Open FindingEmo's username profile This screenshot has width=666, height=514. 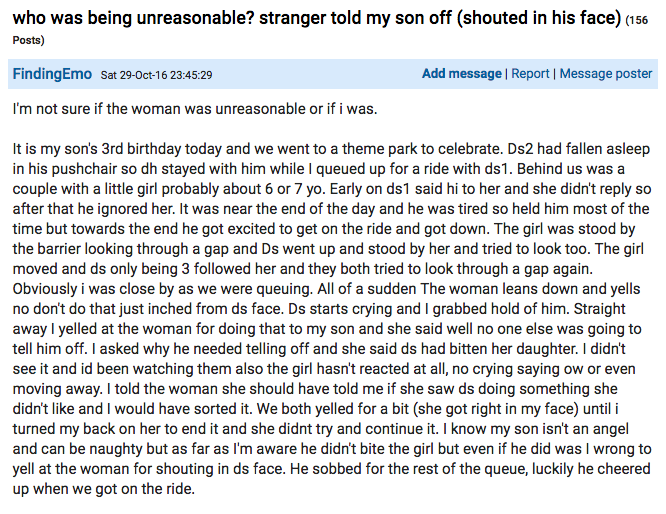tap(52, 74)
